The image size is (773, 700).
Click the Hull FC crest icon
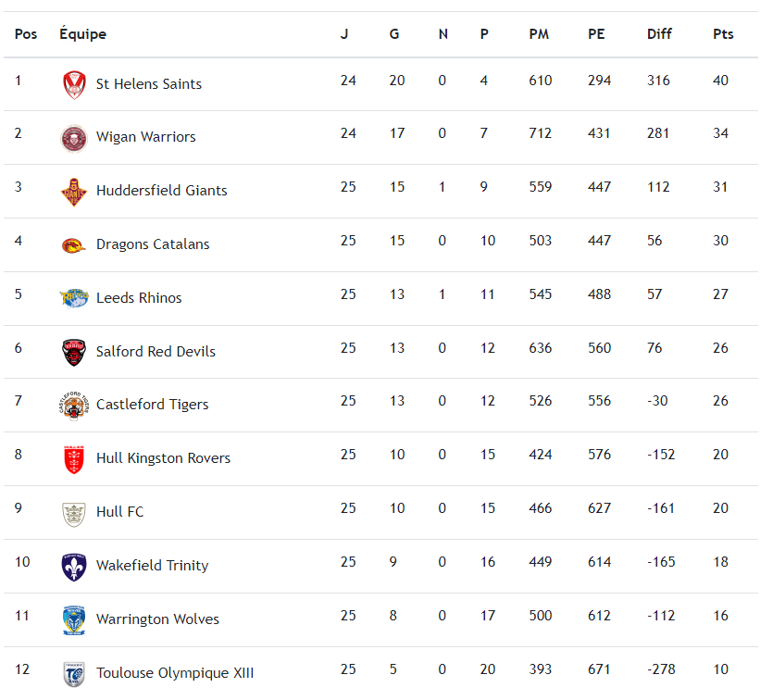click(x=74, y=513)
